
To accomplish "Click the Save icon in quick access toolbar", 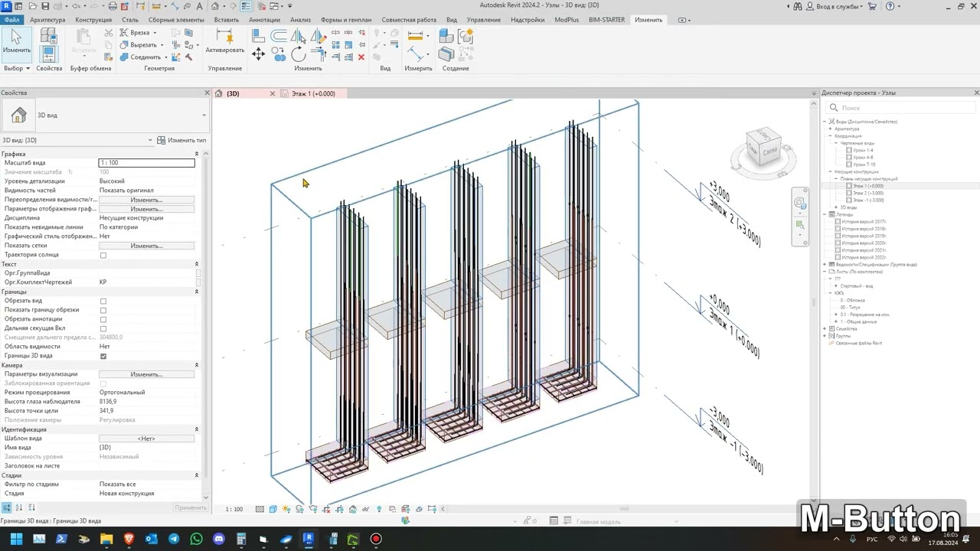I will pos(45,6).
